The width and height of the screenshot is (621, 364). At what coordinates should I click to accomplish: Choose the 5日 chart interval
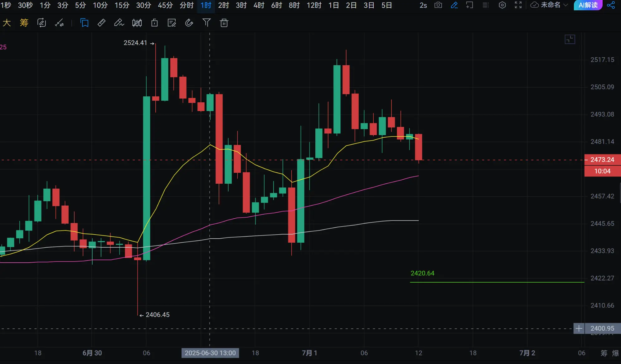coord(387,5)
